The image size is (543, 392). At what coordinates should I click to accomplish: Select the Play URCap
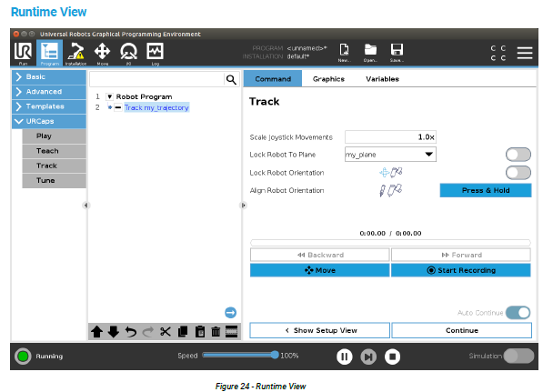point(54,136)
